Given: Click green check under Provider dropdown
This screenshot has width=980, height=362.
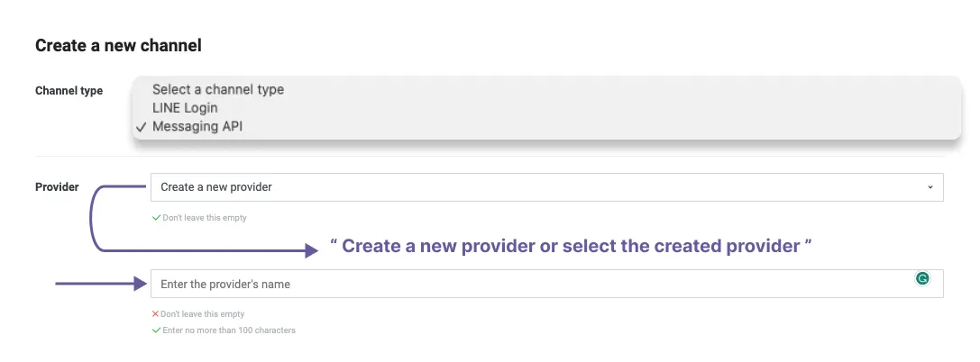Looking at the screenshot, I should [156, 218].
